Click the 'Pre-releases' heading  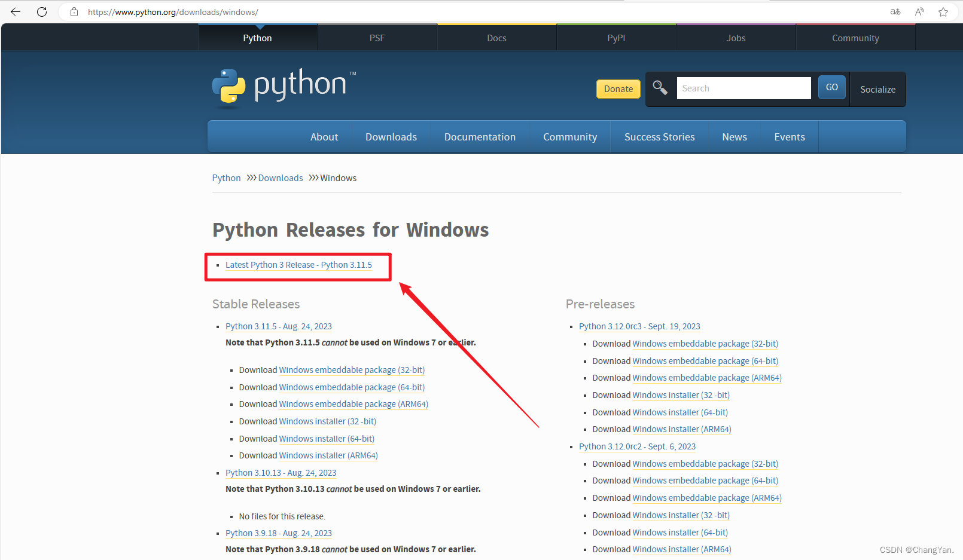point(600,304)
